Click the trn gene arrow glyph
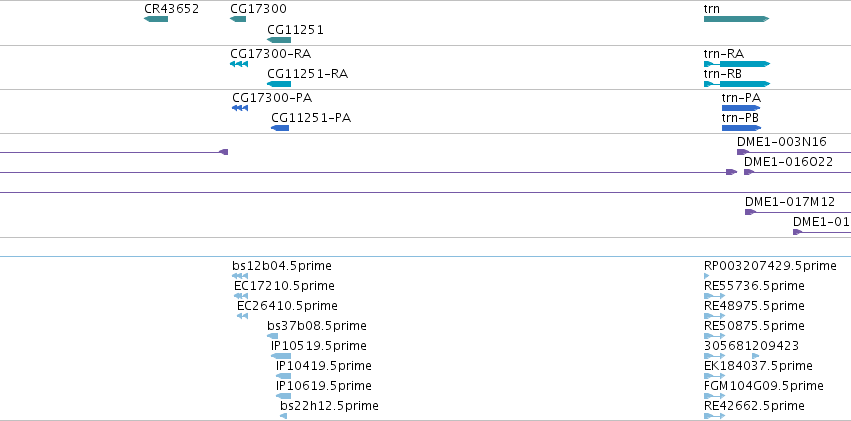Image resolution: width=851 pixels, height=421 pixels. click(x=736, y=19)
